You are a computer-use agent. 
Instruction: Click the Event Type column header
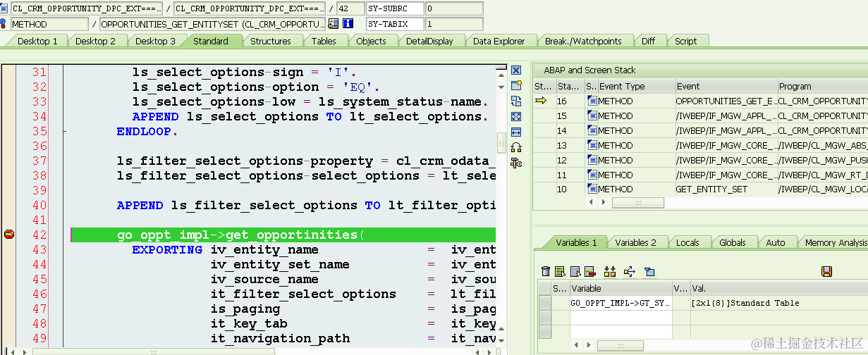(636, 86)
